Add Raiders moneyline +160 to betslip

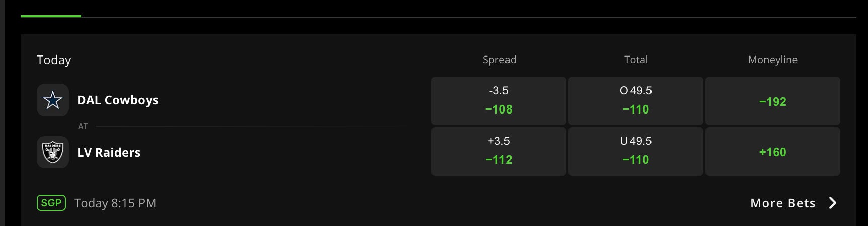772,151
